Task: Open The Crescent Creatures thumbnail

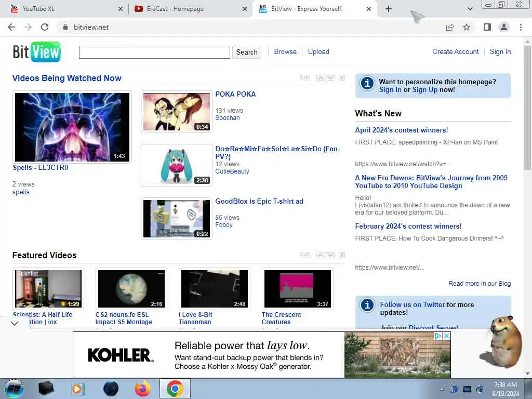Action: pyautogui.click(x=298, y=289)
